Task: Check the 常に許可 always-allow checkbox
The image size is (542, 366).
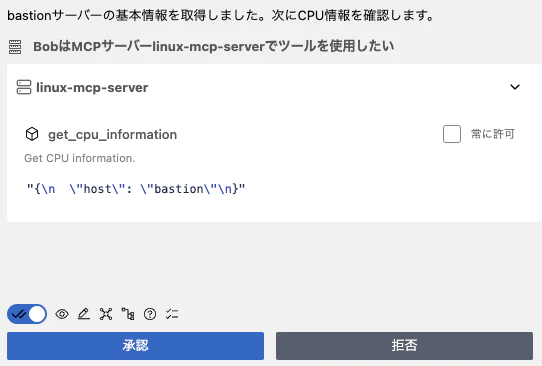Action: 451,134
